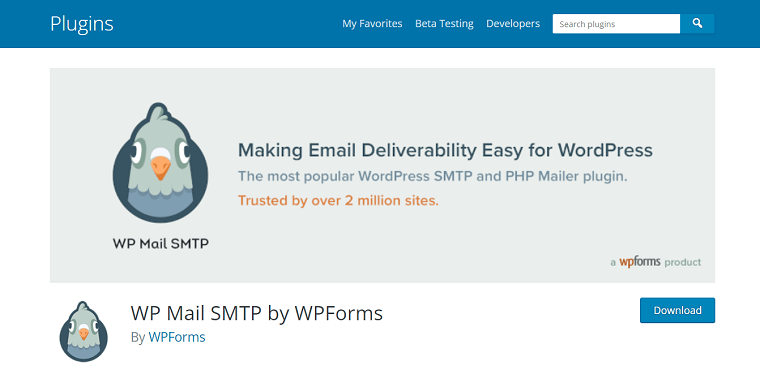
Task: Click the magnifier search button
Action: pyautogui.click(x=697, y=23)
